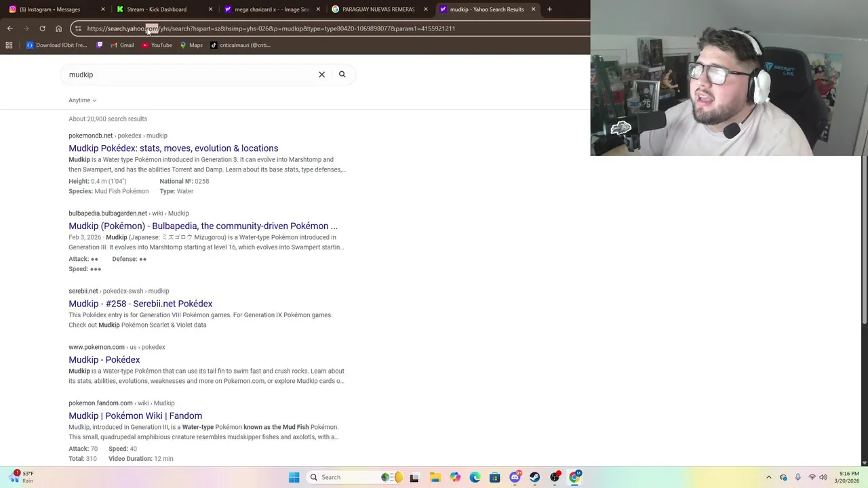Open Windows Start menu

tap(294, 477)
